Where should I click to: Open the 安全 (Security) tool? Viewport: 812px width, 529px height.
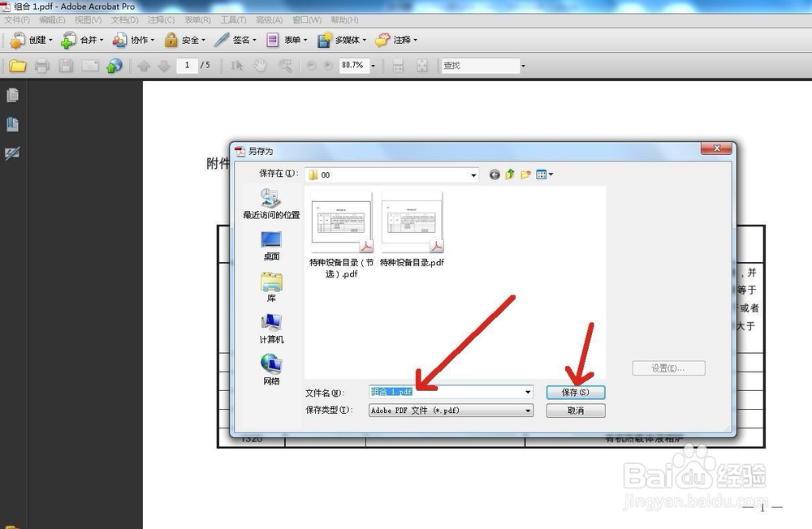[x=186, y=40]
